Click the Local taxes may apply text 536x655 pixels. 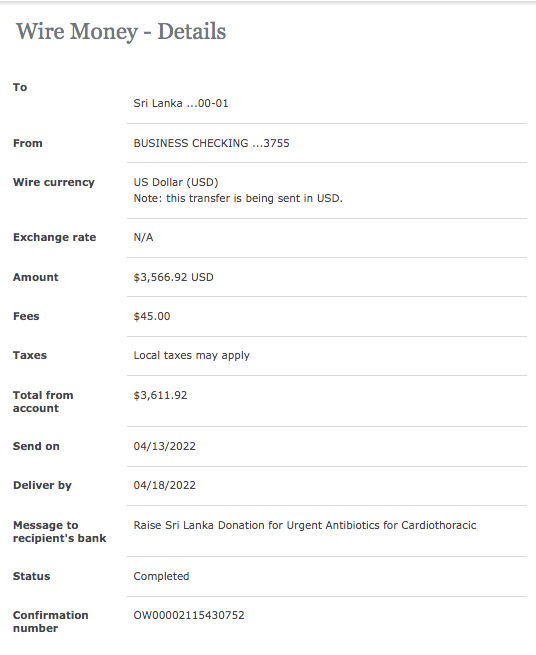click(191, 355)
